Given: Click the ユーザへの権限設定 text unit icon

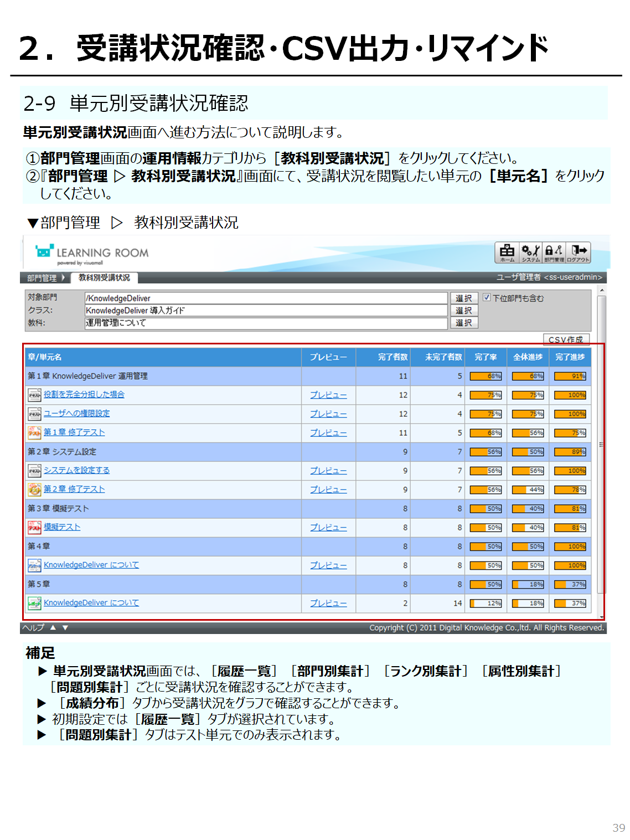Looking at the screenshot, I should tap(34, 414).
